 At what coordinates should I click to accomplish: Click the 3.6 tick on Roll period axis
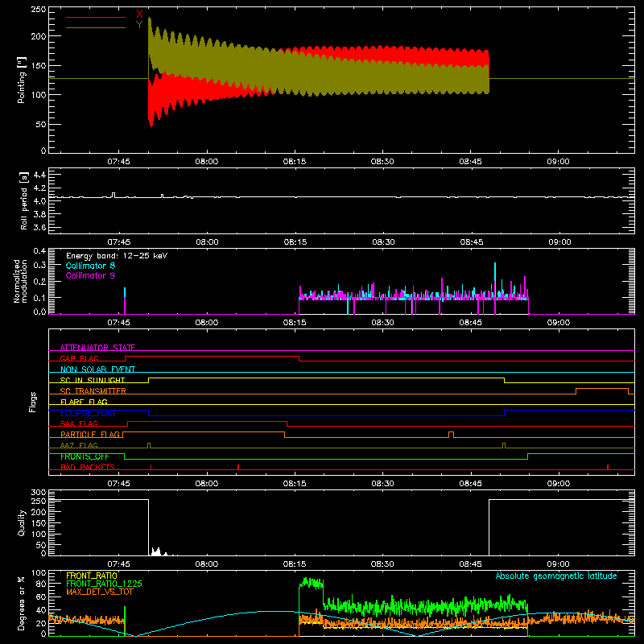coord(39,227)
